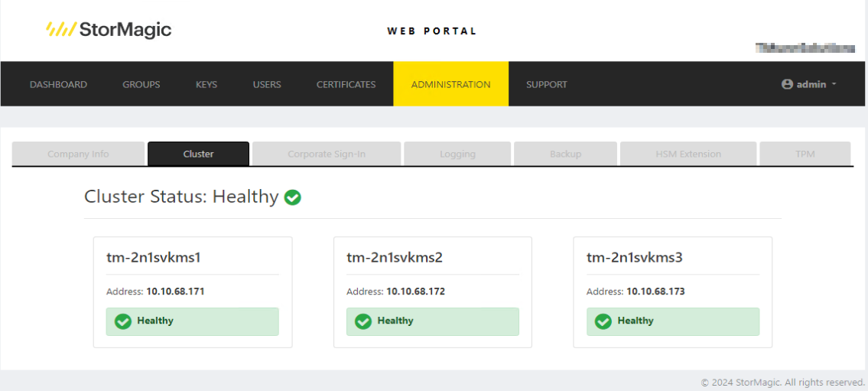868x391 pixels.
Task: Click the healthy check icon for tm-2n1svkms2
Action: 363,321
